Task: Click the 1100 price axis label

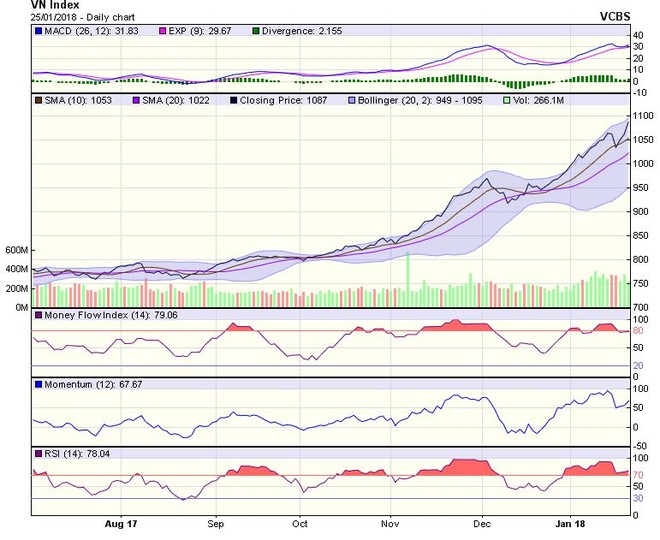Action: (644, 116)
